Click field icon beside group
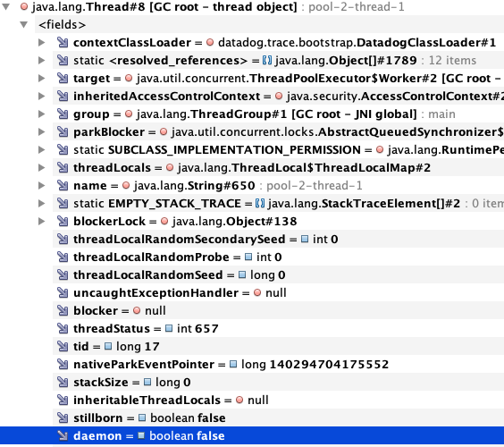 [x=63, y=114]
